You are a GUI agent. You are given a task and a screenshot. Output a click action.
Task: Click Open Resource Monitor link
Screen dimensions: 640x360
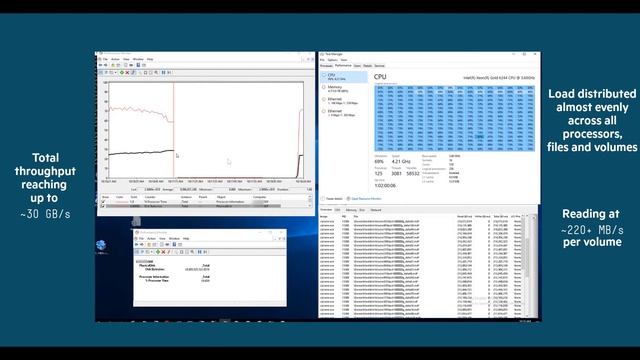tap(364, 199)
